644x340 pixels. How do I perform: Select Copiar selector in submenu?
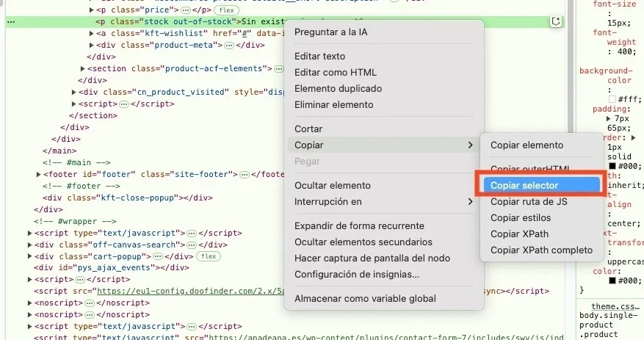click(x=541, y=186)
